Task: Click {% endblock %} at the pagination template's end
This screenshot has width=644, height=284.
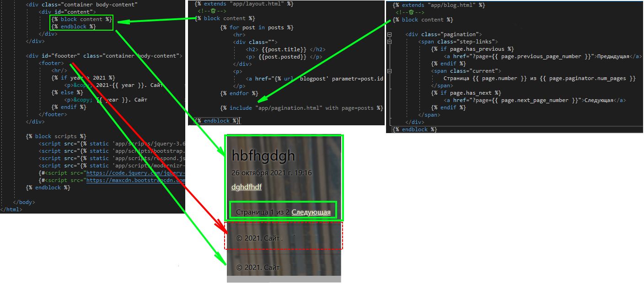Action: pyautogui.click(x=415, y=129)
